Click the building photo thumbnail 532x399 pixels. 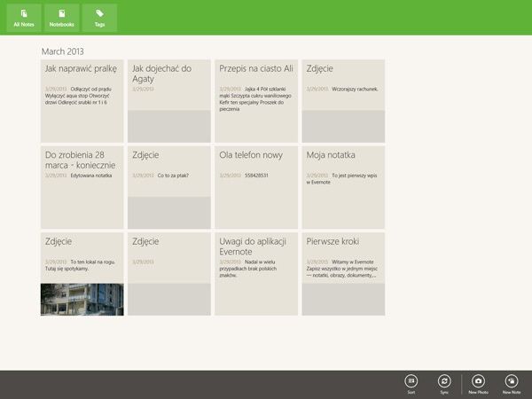tap(82, 300)
